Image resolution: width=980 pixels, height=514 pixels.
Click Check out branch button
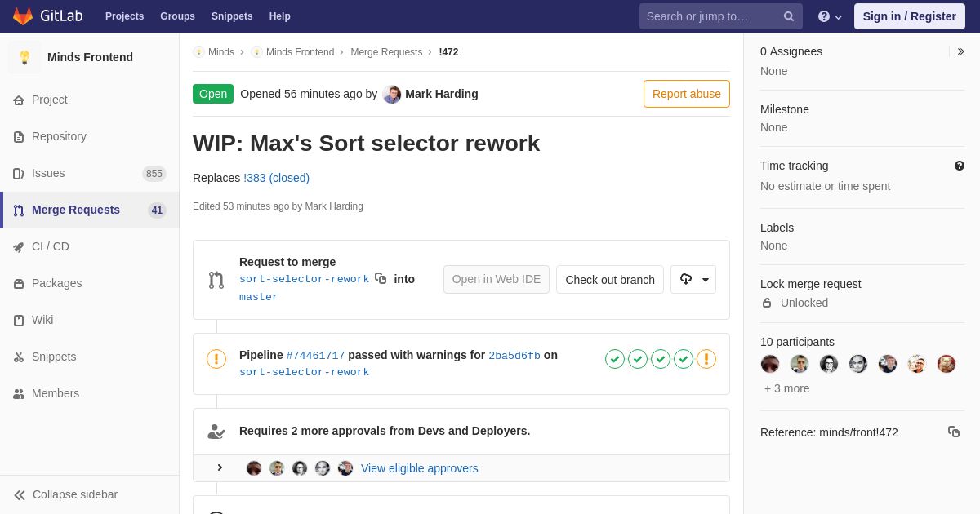point(610,279)
